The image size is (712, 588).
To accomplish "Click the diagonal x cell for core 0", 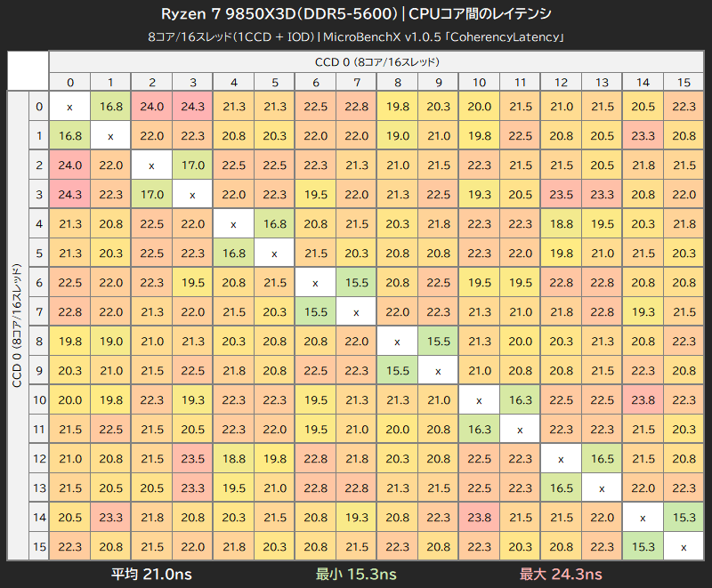I will [69, 106].
